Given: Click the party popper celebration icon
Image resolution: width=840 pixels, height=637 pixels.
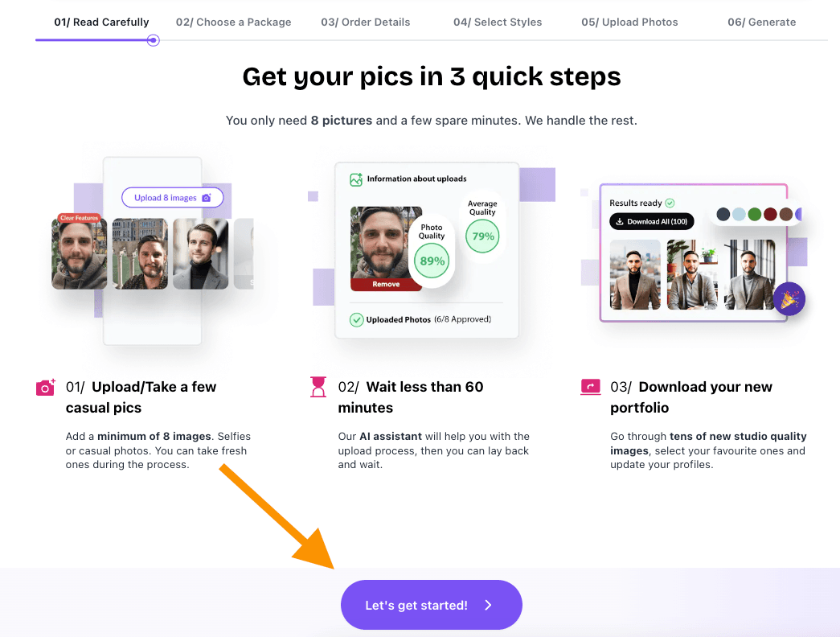Looking at the screenshot, I should 789,298.
